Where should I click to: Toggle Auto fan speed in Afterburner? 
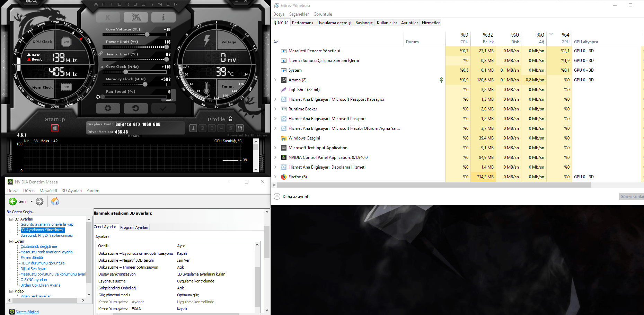coord(170,100)
